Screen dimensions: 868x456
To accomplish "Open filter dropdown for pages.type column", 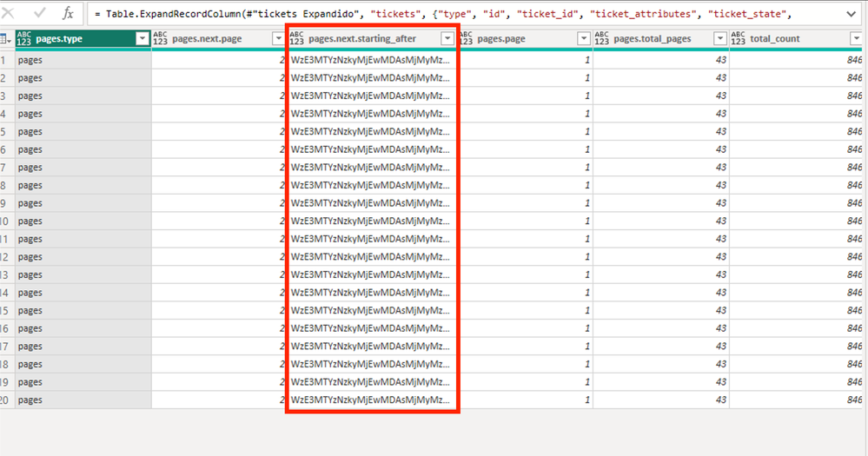I will [142, 39].
